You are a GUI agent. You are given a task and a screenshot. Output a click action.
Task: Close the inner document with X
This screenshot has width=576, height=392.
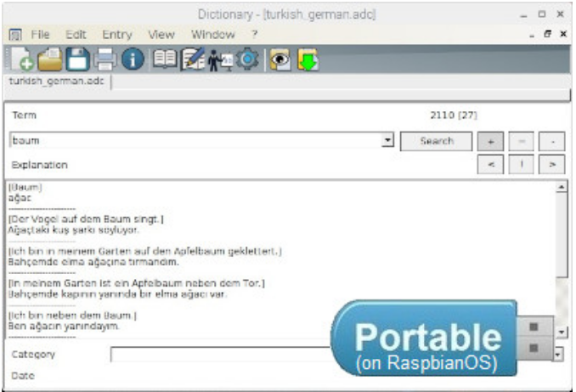[563, 34]
